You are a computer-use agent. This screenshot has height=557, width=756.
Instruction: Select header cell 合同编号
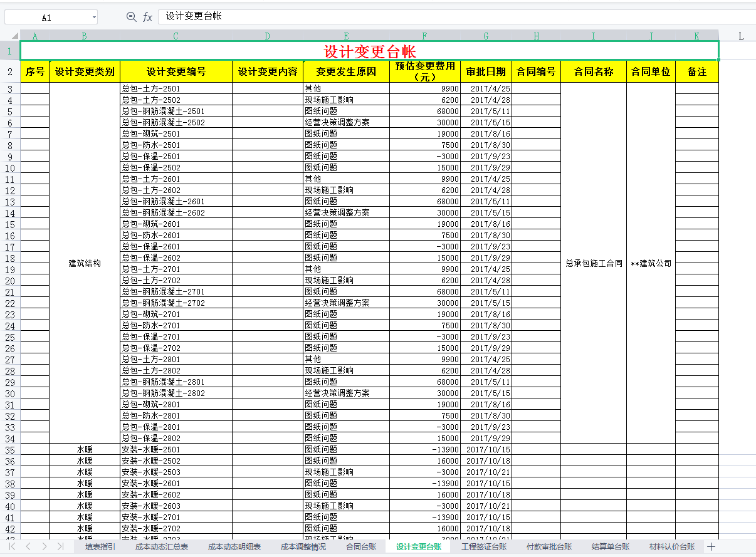pos(537,71)
